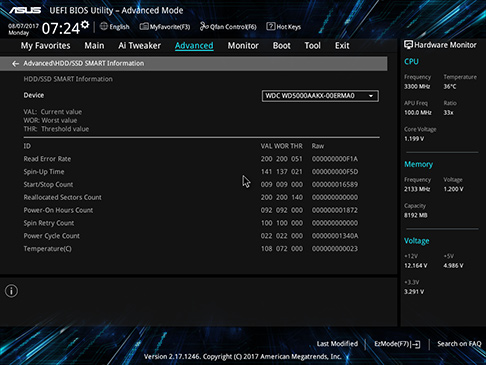Switch to EzMode(F7)
Viewport: 486px width, 365px height.
[397, 344]
